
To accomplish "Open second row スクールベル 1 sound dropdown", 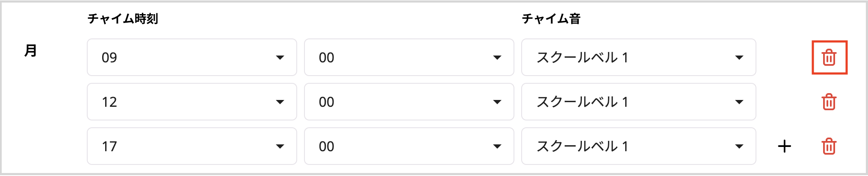I will coord(639,102).
